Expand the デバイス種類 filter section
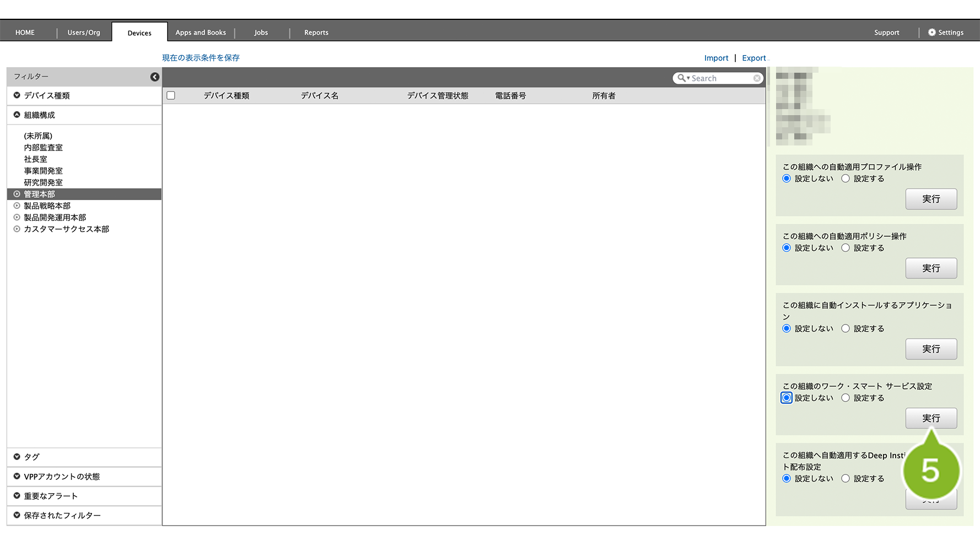This screenshot has width=980, height=551. click(x=17, y=96)
